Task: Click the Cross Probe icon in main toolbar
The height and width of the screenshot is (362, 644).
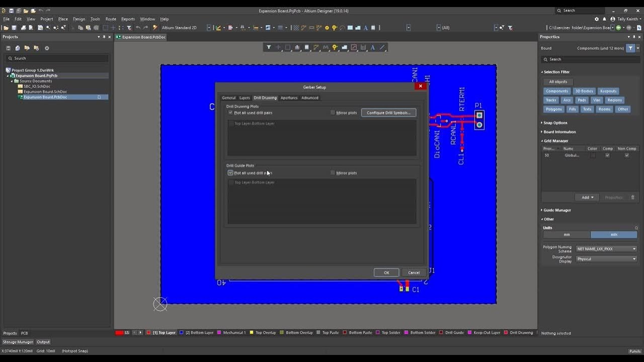Action: pyautogui.click(x=155, y=28)
